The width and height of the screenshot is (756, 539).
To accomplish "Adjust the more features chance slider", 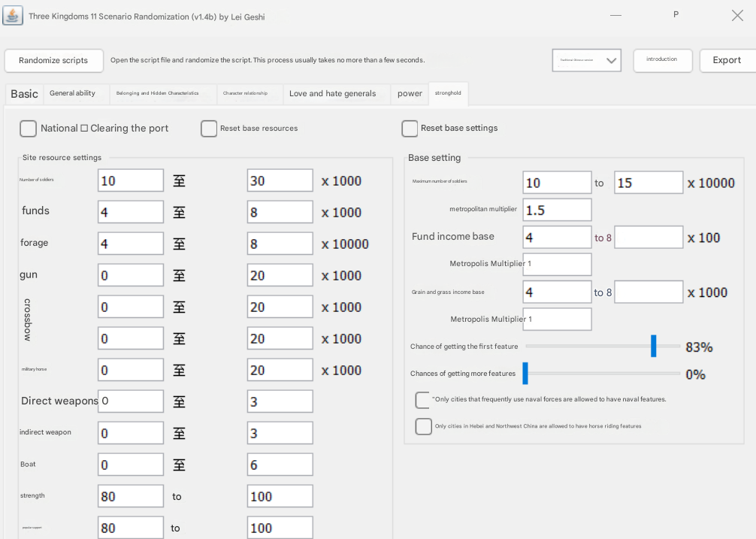I will [x=525, y=374].
